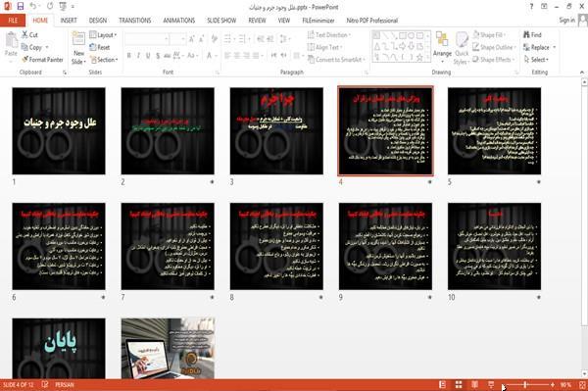Start Slide Show from status bar icon
The height and width of the screenshot is (391, 588).
click(491, 384)
